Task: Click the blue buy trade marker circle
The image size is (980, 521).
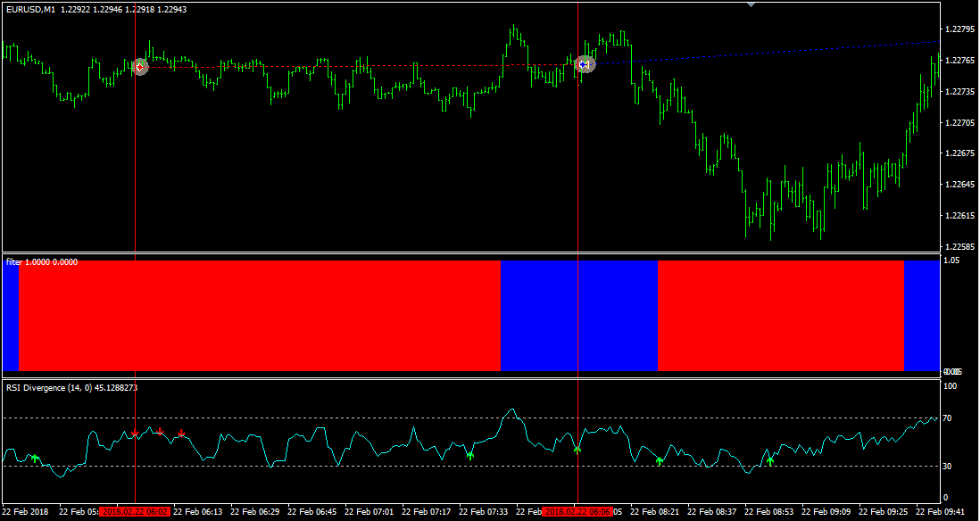Action: pos(584,64)
